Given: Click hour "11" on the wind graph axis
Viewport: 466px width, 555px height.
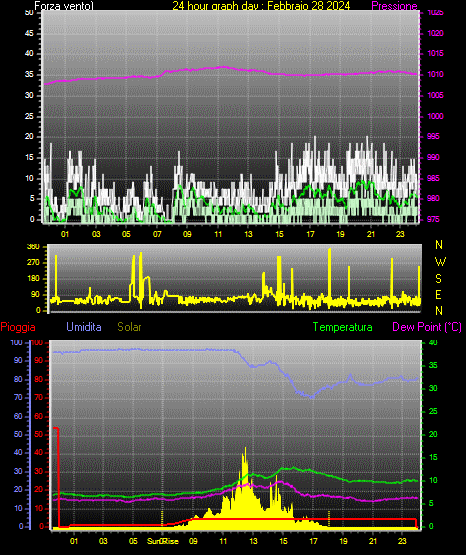Looking at the screenshot, I should (218, 234).
